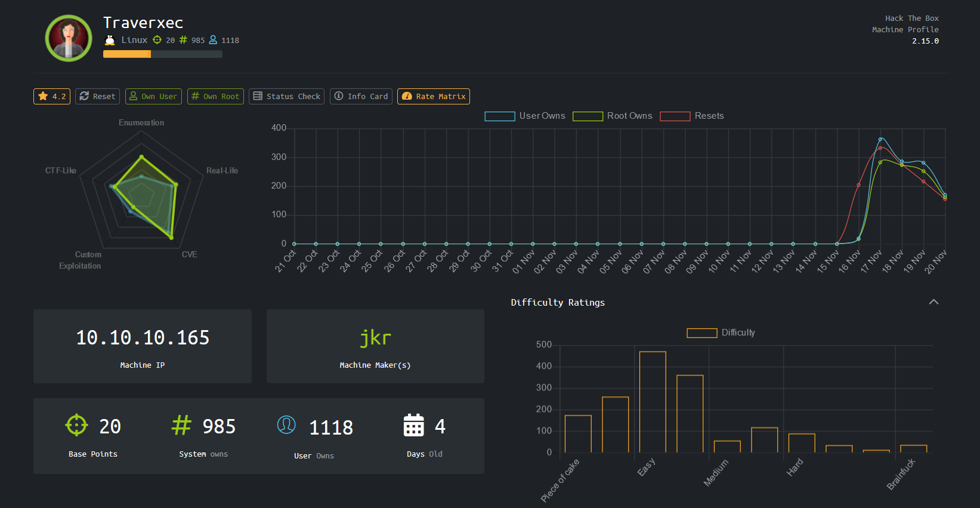
Task: Click the CTF-Like radar axis label
Action: coord(61,171)
